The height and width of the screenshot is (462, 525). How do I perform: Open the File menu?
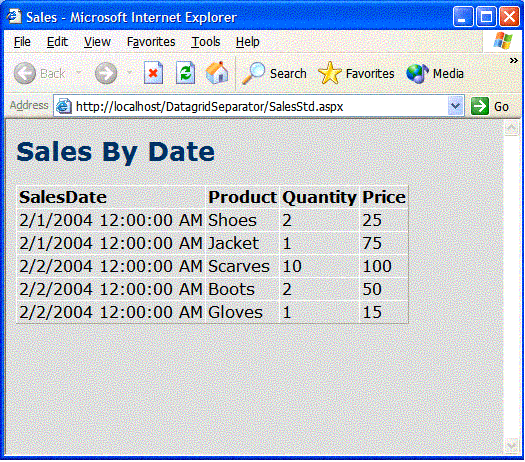coord(22,42)
